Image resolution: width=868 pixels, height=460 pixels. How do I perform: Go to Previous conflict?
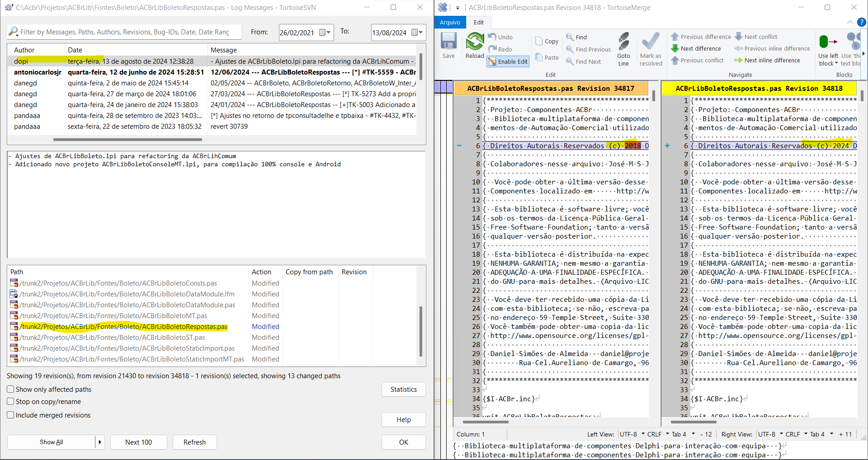(x=697, y=60)
